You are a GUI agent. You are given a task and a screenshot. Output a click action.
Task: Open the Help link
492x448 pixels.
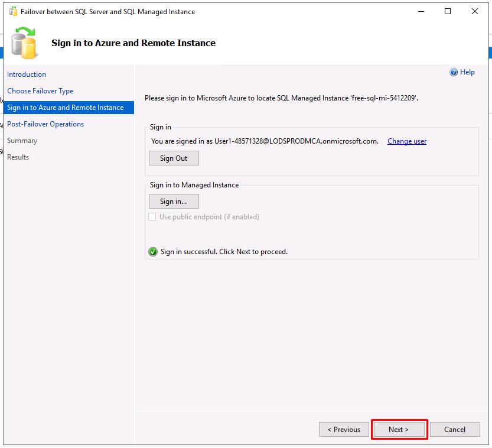467,72
